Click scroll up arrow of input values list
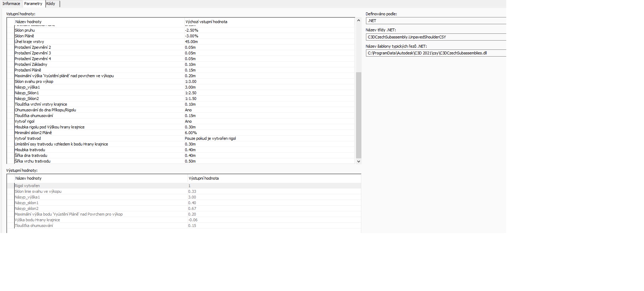 (358, 21)
